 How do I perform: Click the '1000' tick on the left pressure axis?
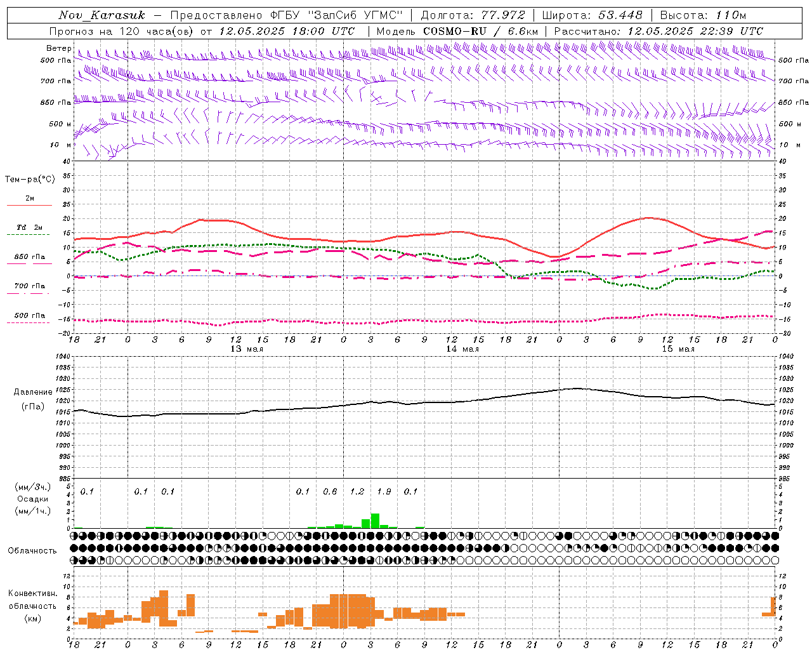click(x=63, y=446)
